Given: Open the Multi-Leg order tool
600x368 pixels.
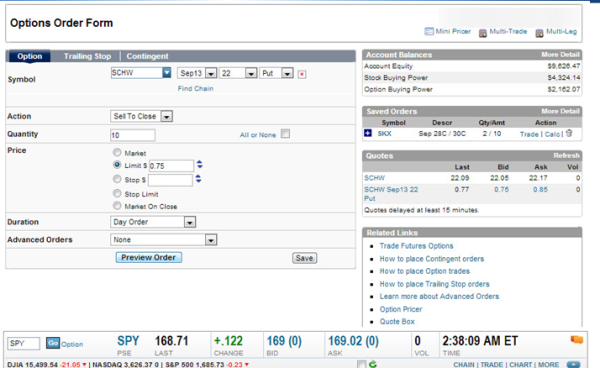Looking at the screenshot, I should click(556, 32).
